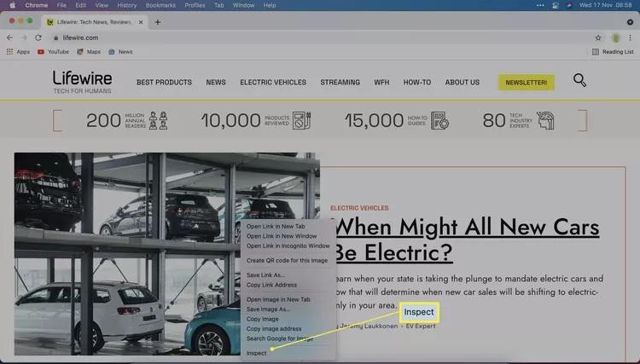Screen dimensions: 640x364
Task: Open the Help menu
Action: click(270, 5)
